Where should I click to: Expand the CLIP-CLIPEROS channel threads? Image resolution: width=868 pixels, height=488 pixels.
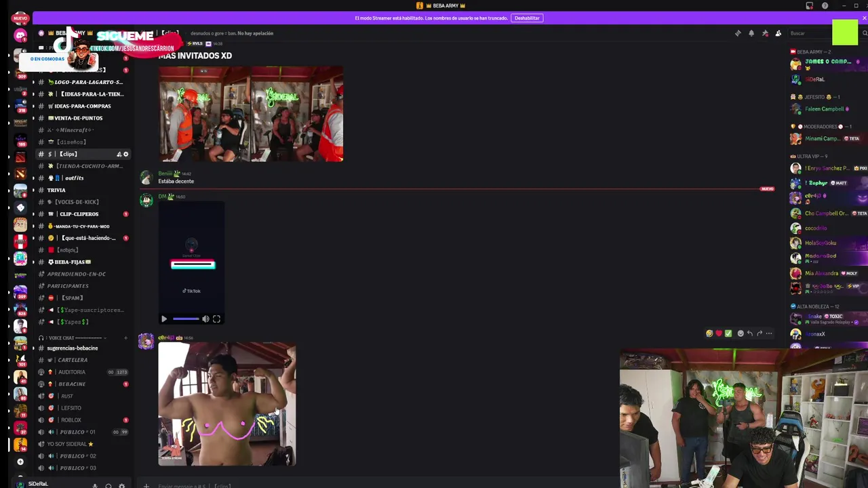point(33,214)
